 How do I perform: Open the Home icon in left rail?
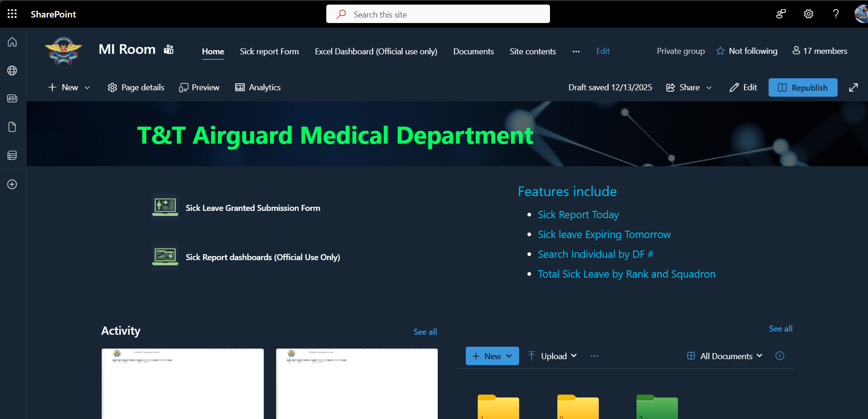click(12, 42)
